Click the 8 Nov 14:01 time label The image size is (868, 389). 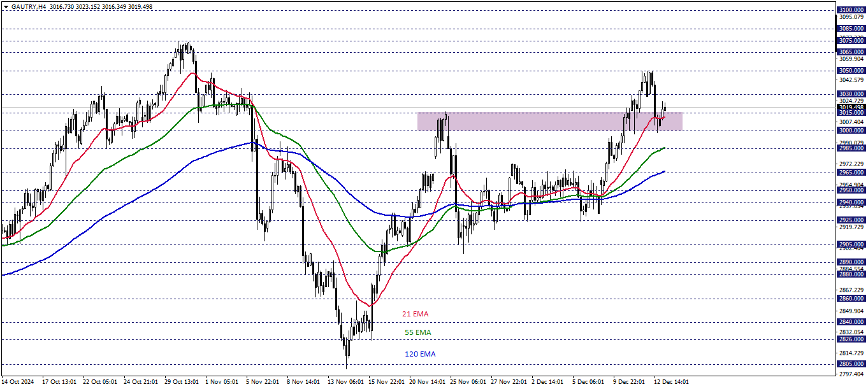(303, 382)
